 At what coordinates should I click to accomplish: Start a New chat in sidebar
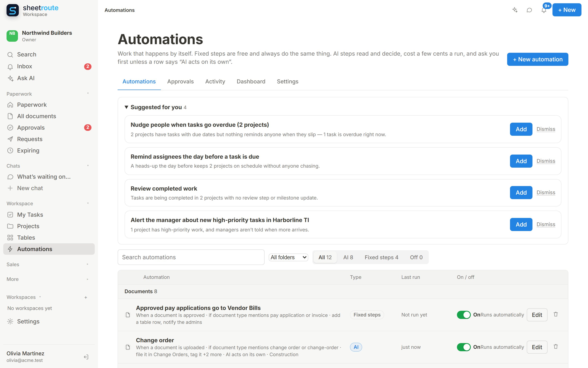(x=49, y=188)
